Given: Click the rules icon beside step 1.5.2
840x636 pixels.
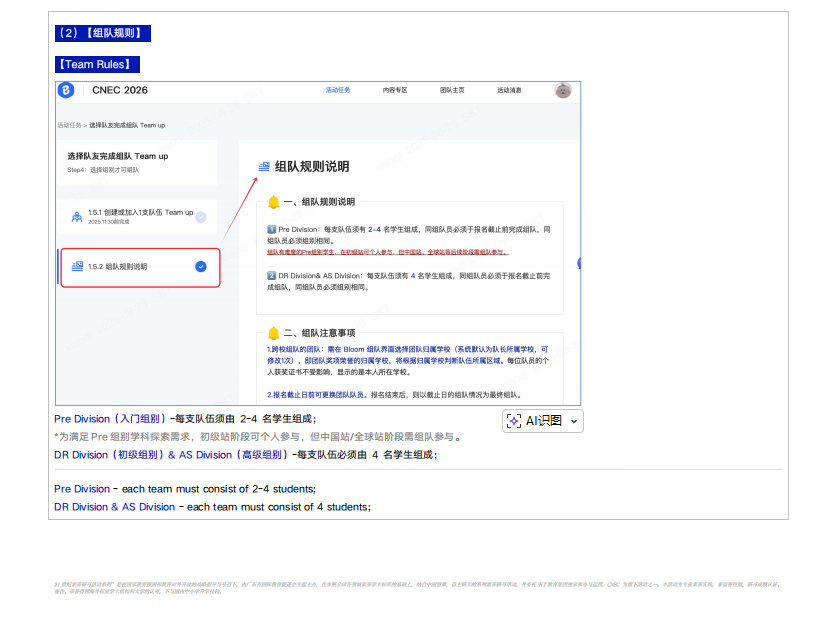Looking at the screenshot, I should [x=77, y=267].
